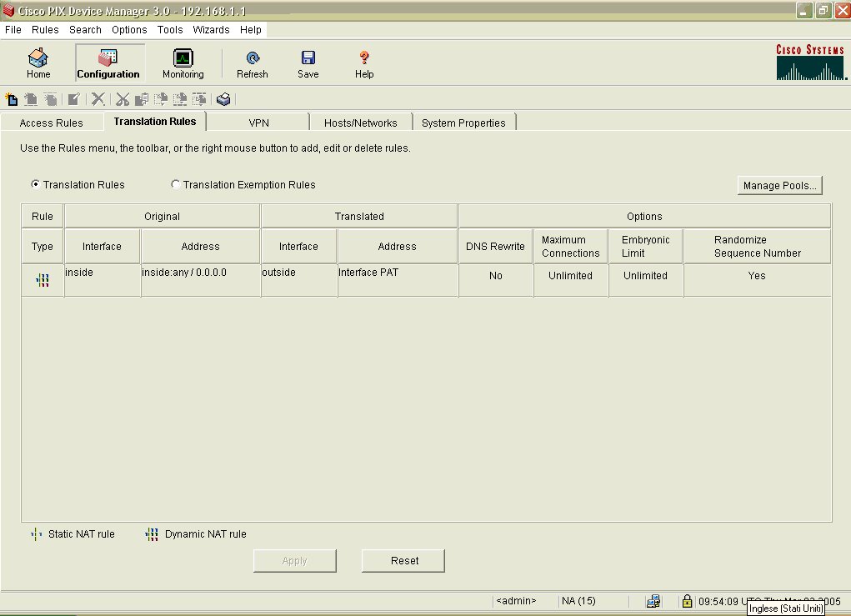Click the 'Unlimited' Maximum Connections cell
The height and width of the screenshot is (616, 851).
click(570, 280)
